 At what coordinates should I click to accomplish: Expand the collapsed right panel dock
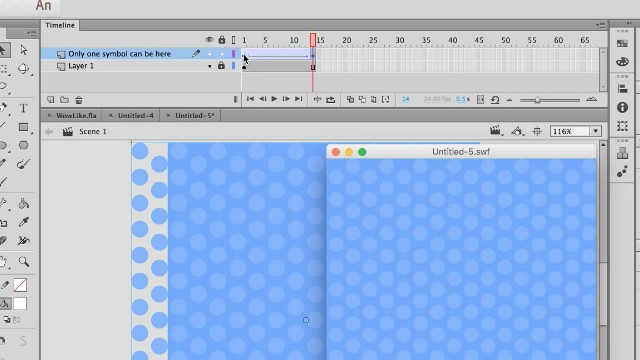pos(629,23)
